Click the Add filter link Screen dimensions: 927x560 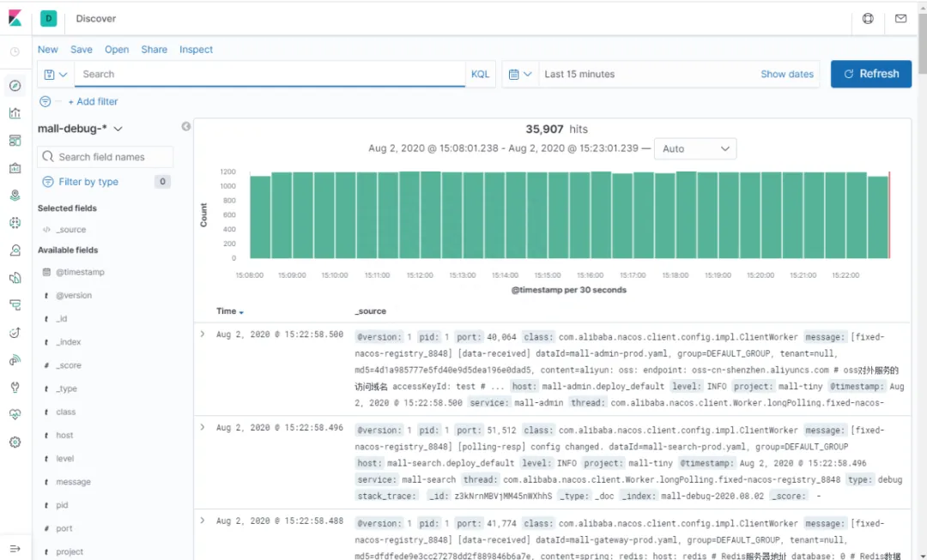93,101
